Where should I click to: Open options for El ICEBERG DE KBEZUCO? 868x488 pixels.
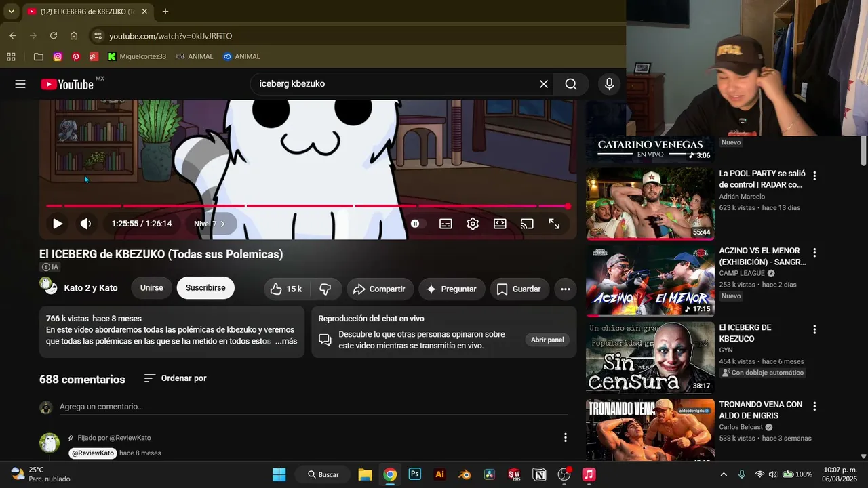[x=814, y=329]
